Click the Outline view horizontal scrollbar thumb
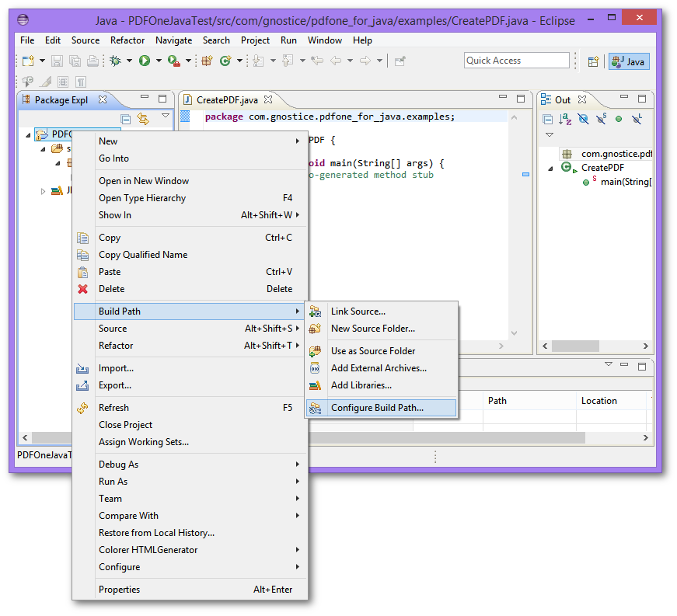 point(575,346)
